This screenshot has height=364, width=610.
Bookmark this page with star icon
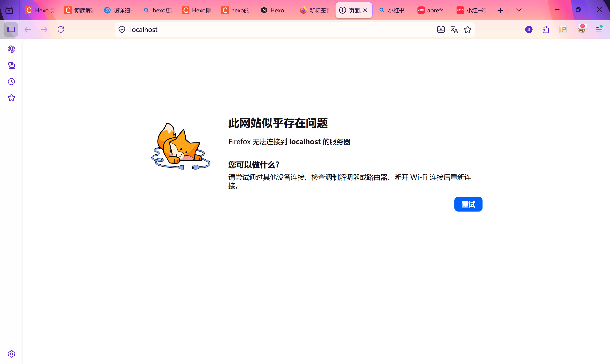coord(468,30)
